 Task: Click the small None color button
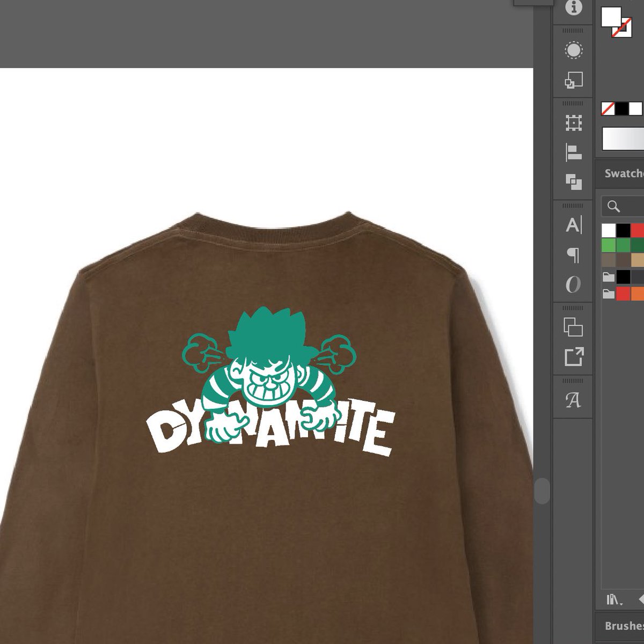608,108
